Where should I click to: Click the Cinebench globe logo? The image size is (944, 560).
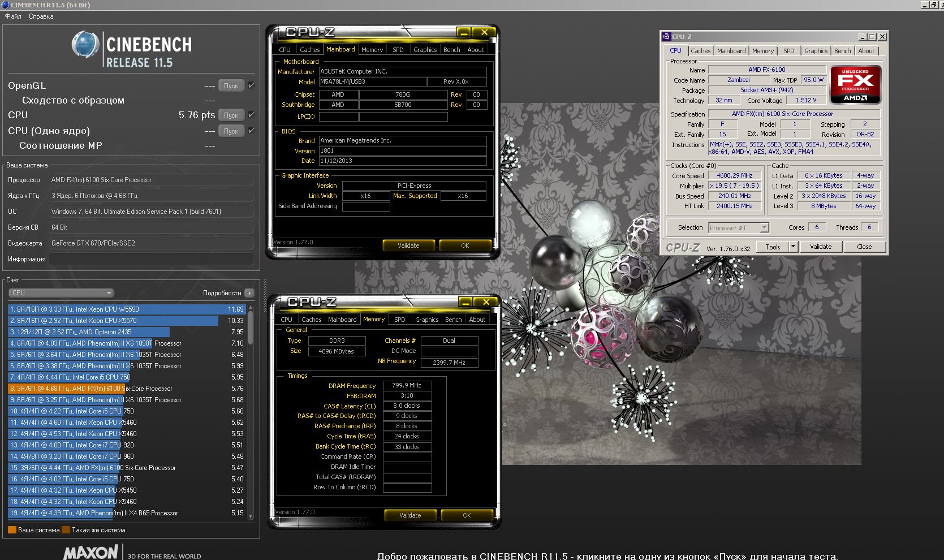85,45
